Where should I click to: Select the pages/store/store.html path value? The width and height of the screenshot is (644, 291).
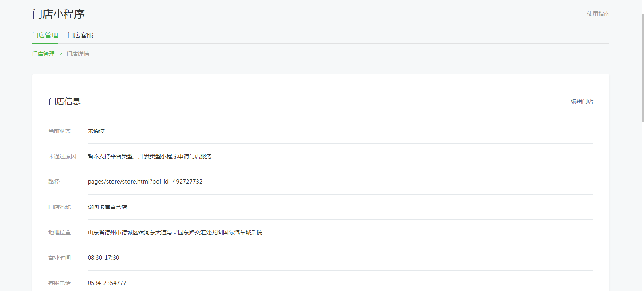pyautogui.click(x=145, y=182)
